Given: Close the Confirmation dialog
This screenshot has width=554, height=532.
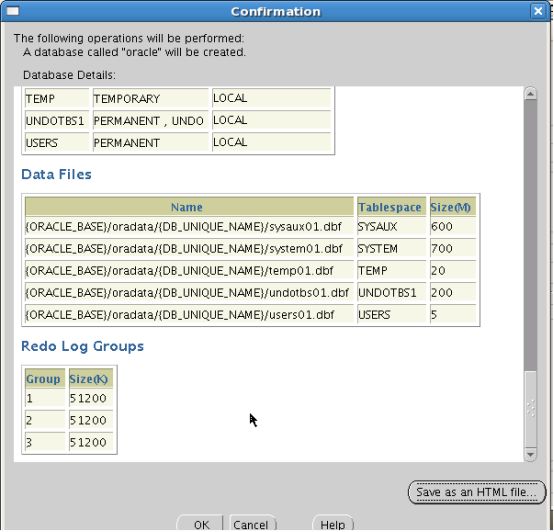Looking at the screenshot, I should 538,11.
